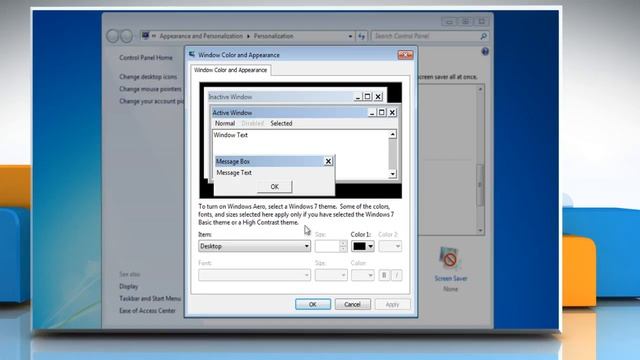Open Control Panel Home link
The image size is (640, 360).
(146, 58)
